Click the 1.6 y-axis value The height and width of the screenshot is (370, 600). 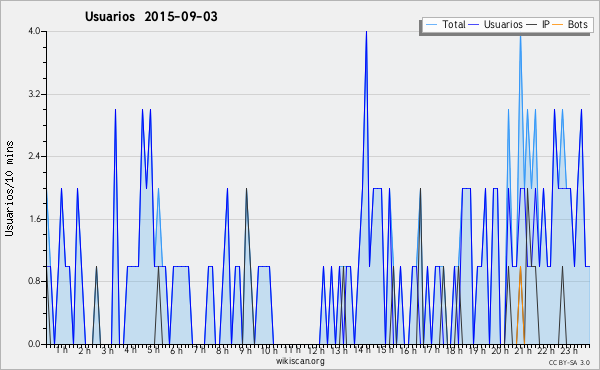pyautogui.click(x=34, y=219)
